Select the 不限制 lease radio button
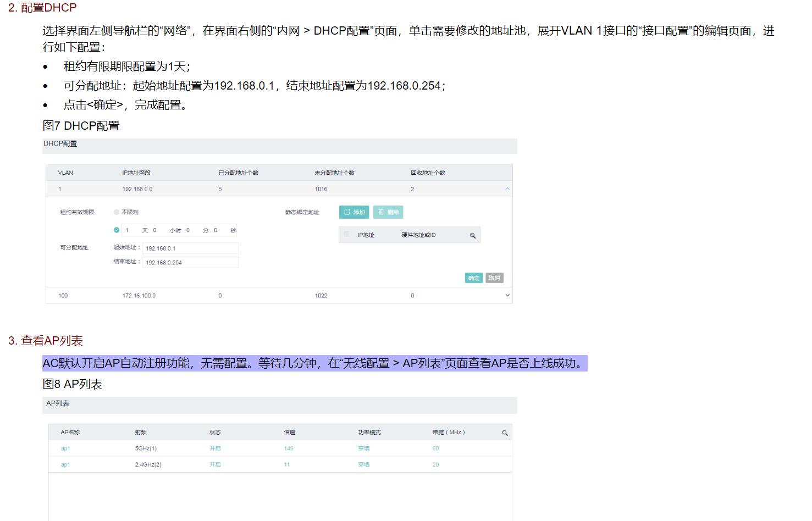Image resolution: width=812 pixels, height=521 pixels. [117, 212]
